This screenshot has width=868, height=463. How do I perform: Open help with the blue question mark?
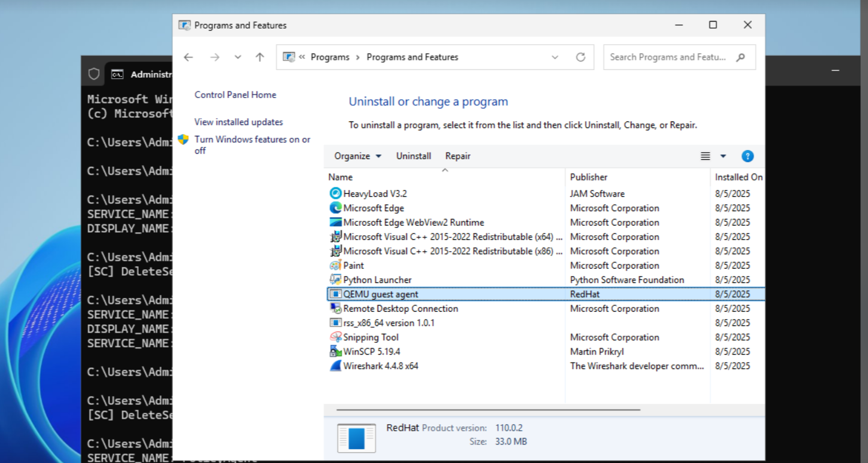pos(747,156)
